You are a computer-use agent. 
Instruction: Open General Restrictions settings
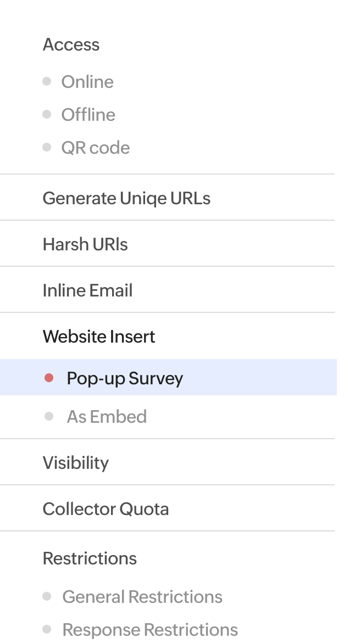click(x=142, y=597)
